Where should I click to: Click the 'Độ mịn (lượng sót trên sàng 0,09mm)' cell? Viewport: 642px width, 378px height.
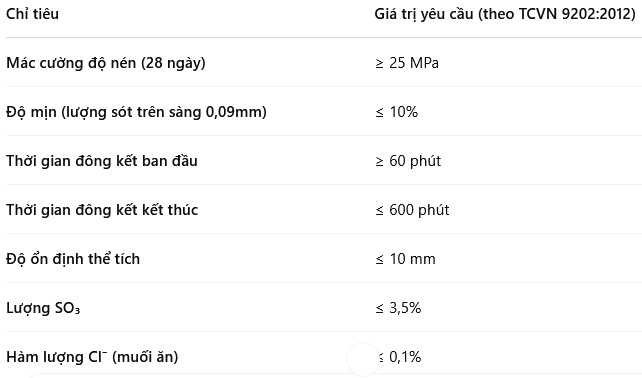point(136,112)
